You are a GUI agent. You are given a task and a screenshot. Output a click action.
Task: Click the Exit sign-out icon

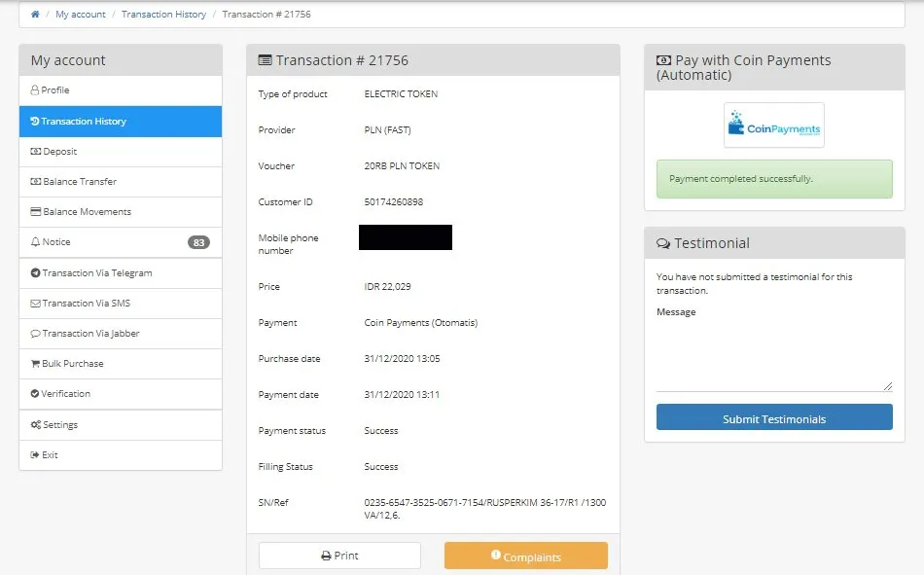(x=35, y=454)
